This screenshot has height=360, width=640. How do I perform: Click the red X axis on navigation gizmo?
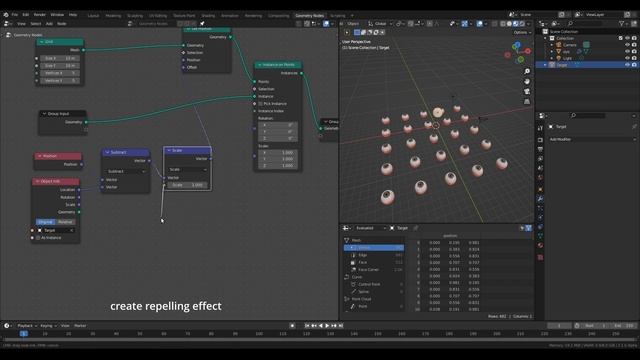click(x=528, y=51)
